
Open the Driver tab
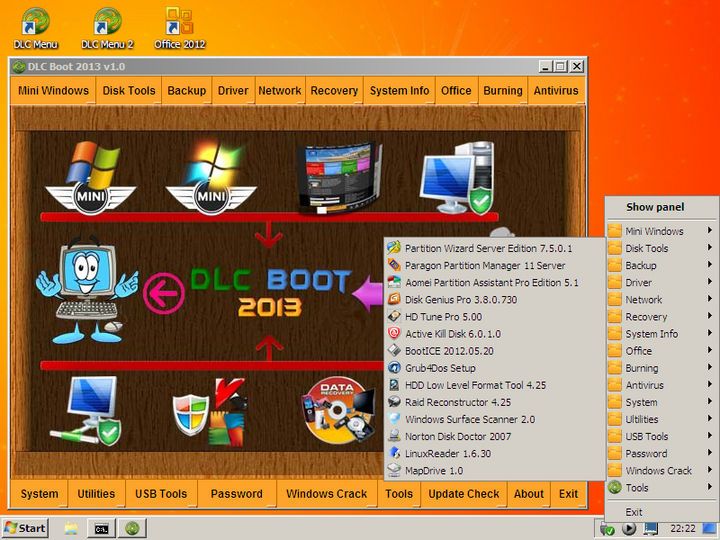coord(233,90)
